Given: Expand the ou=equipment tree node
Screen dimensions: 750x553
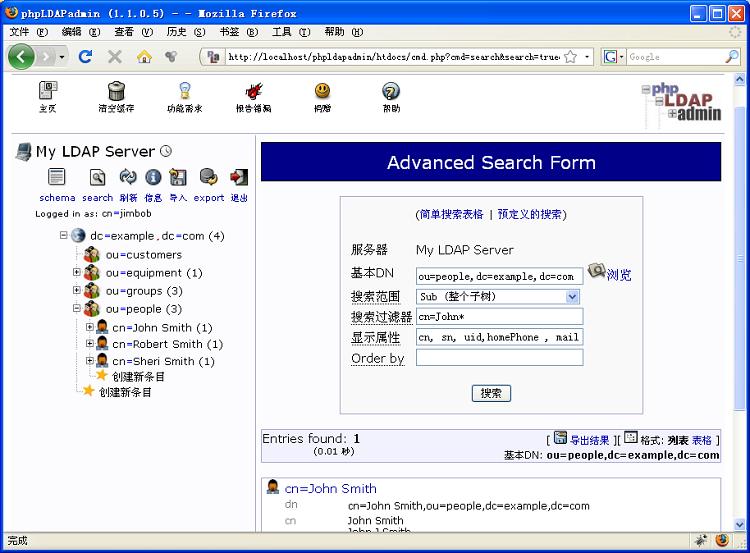Looking at the screenshot, I should 77,272.
